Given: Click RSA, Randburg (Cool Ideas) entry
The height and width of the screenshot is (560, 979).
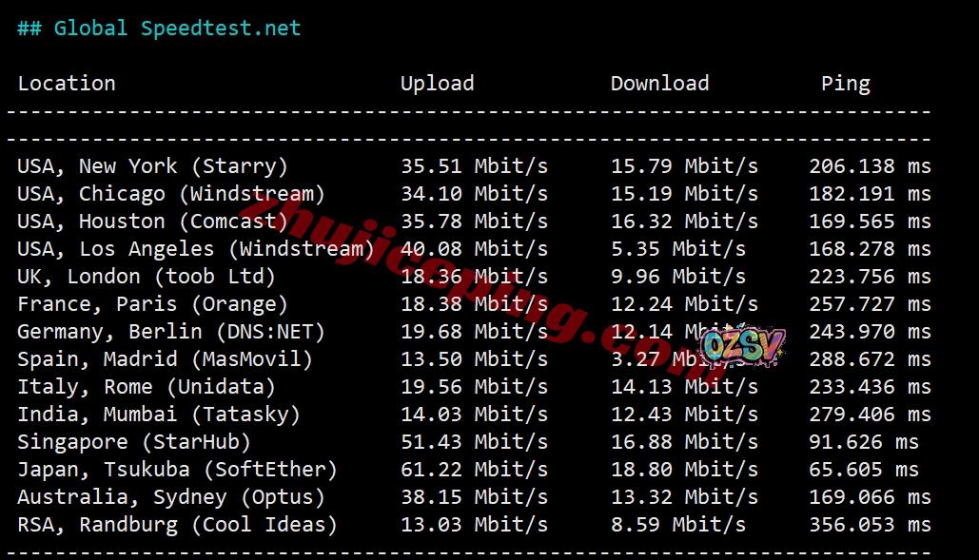Looking at the screenshot, I should point(177,525).
